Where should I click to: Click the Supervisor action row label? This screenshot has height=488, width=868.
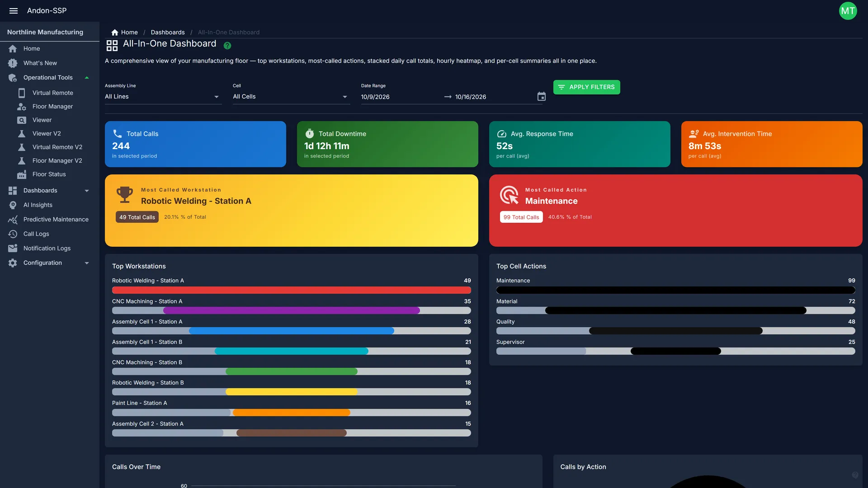tap(510, 342)
